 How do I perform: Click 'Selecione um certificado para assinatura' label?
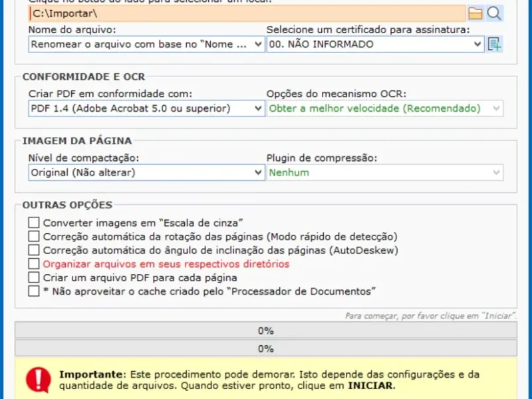tap(368, 30)
